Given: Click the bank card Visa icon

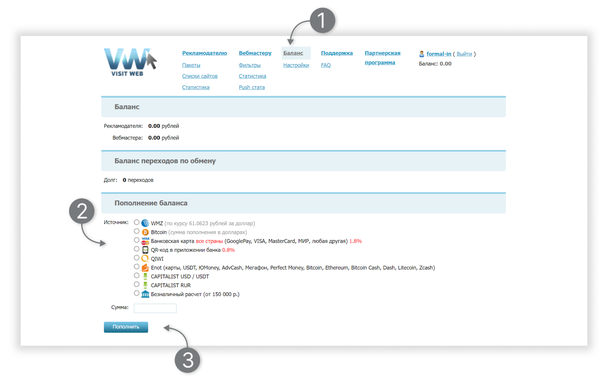Looking at the screenshot, I should tap(145, 241).
